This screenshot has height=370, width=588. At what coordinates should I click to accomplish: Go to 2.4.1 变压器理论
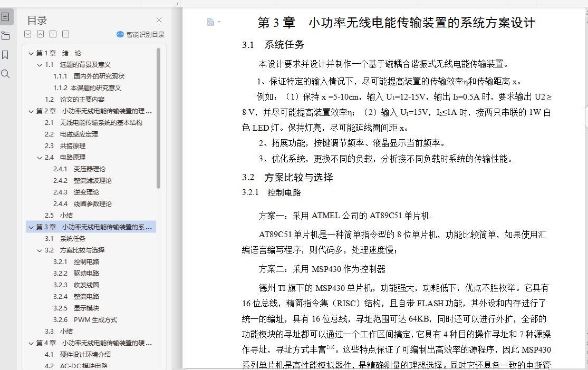point(79,169)
